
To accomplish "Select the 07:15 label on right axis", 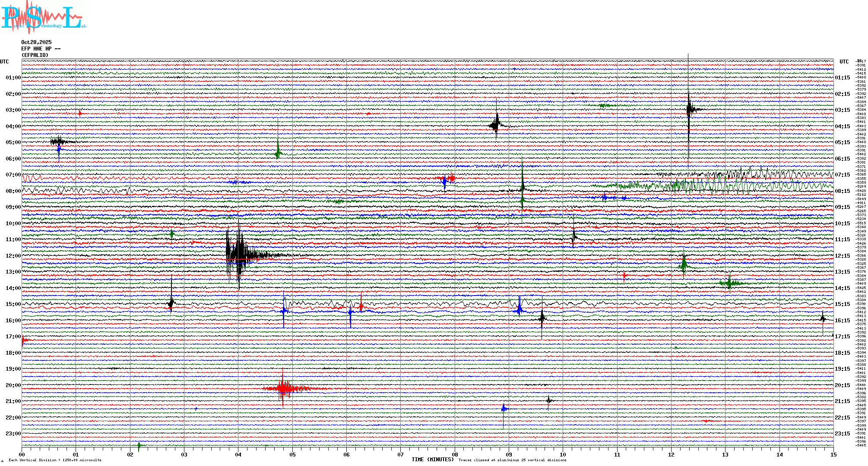I will (842, 175).
